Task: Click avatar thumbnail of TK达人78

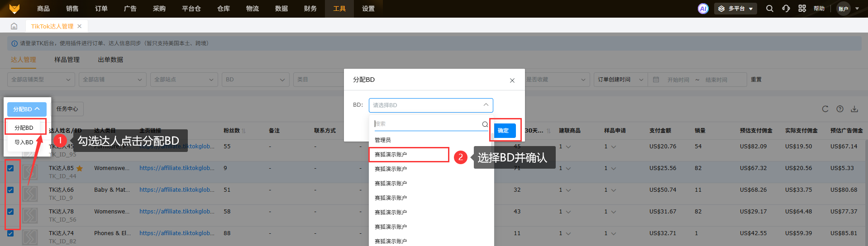Action: point(30,215)
